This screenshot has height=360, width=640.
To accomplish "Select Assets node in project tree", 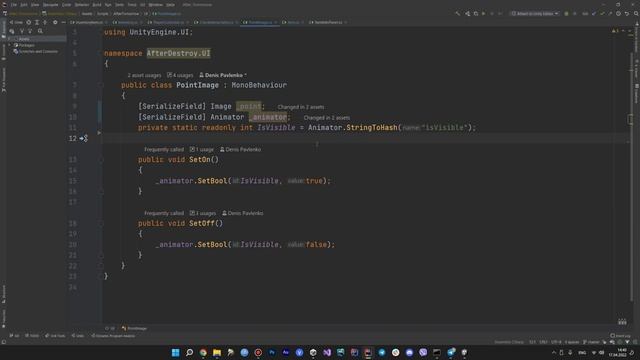I will 24,39.
